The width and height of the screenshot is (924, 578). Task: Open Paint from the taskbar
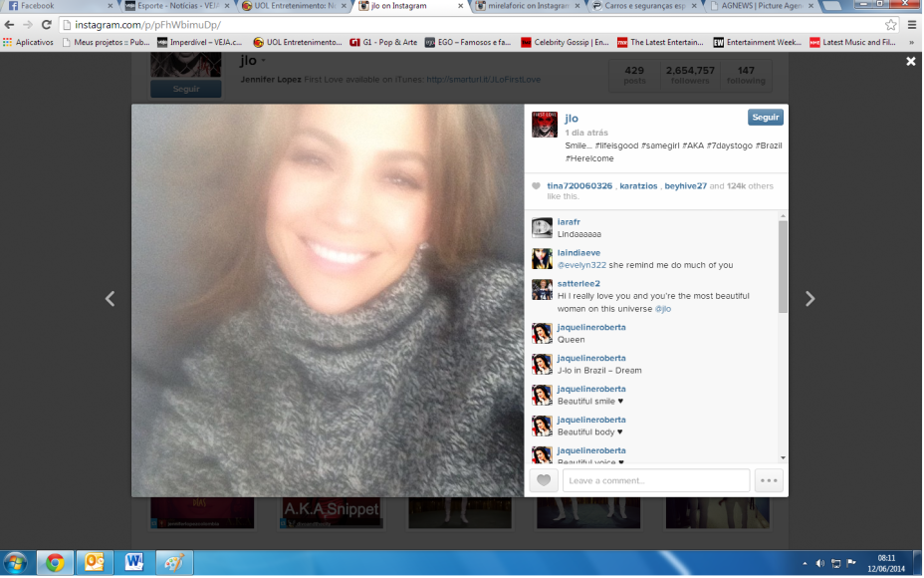pyautogui.click(x=173, y=563)
